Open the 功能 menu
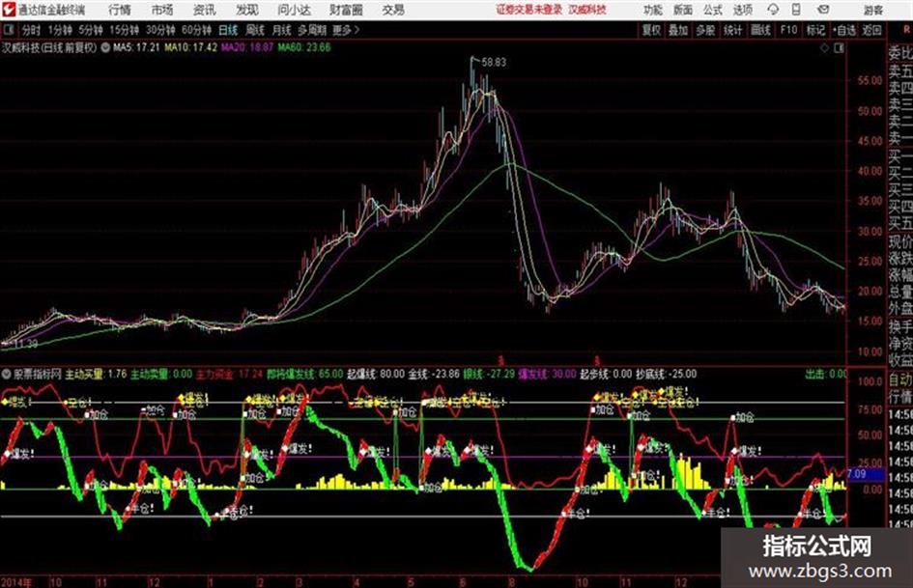This screenshot has height=588, width=913. [653, 10]
